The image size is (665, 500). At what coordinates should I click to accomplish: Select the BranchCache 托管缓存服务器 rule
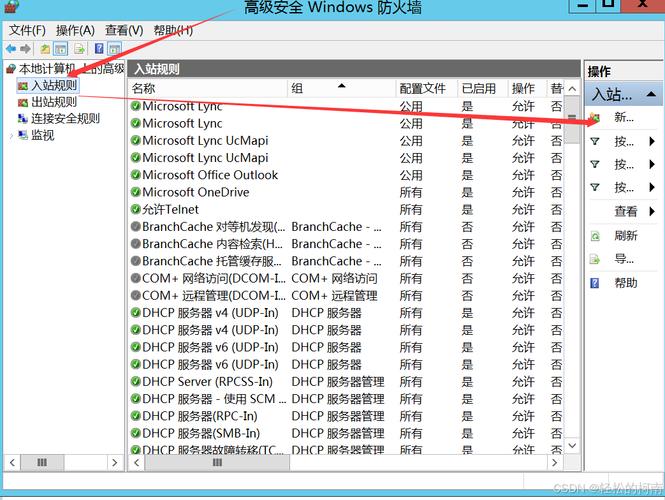[x=346, y=261]
